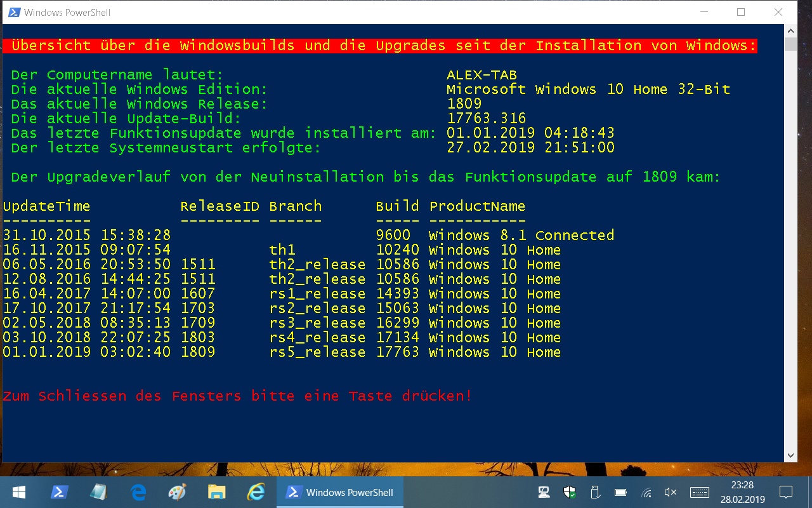Click the timestamp 16.11.2015 09:07:54

coord(87,250)
